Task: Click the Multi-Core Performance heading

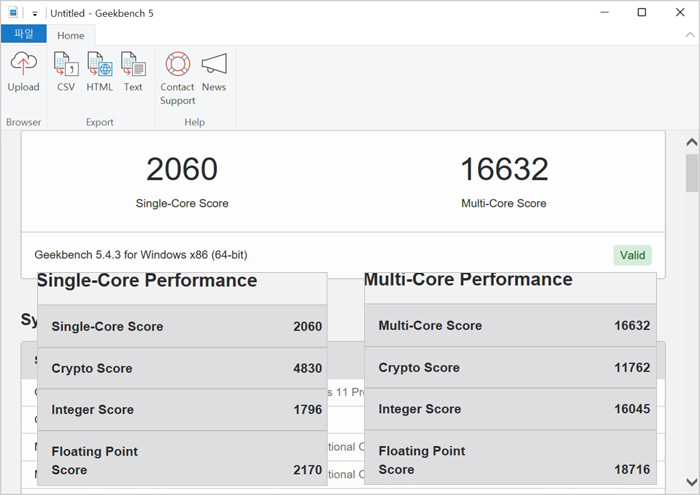Action: (468, 279)
